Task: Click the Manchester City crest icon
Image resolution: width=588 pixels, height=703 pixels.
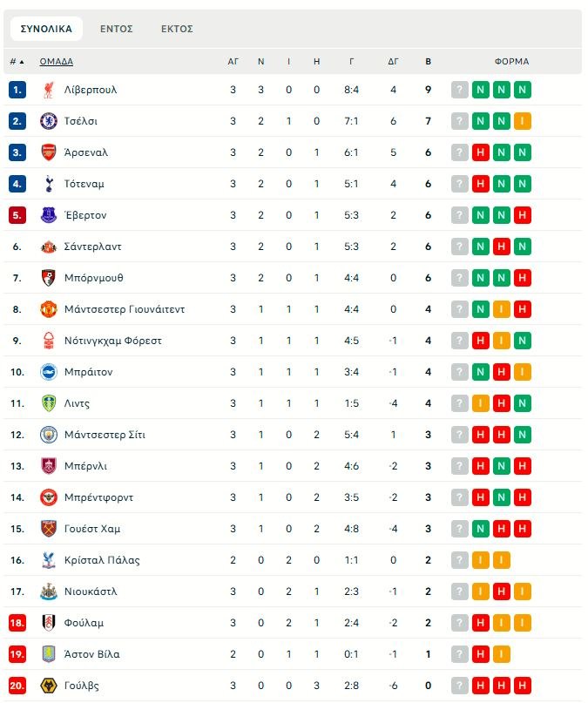Action: (49, 435)
